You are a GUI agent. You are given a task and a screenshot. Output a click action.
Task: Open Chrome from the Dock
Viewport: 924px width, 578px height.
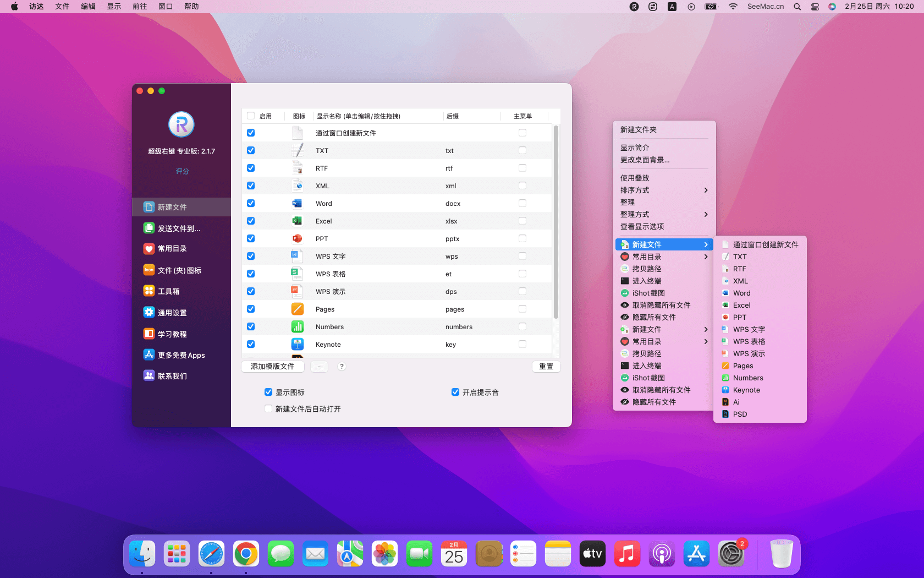[246, 554]
